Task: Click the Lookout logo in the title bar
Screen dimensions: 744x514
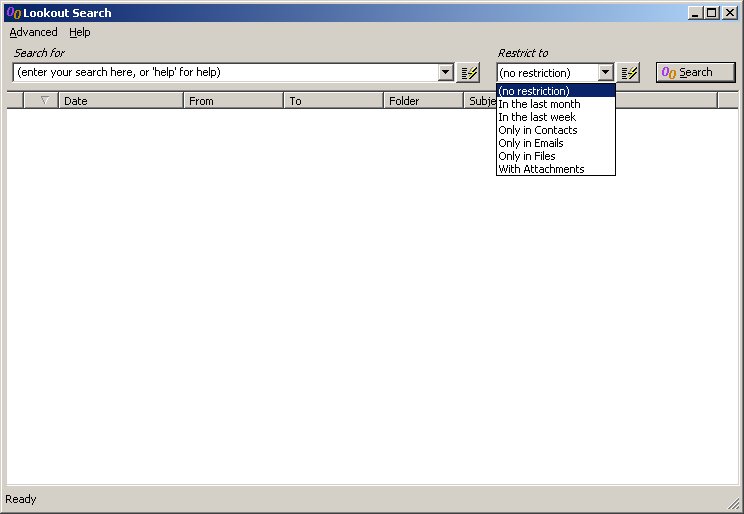Action: coord(14,13)
